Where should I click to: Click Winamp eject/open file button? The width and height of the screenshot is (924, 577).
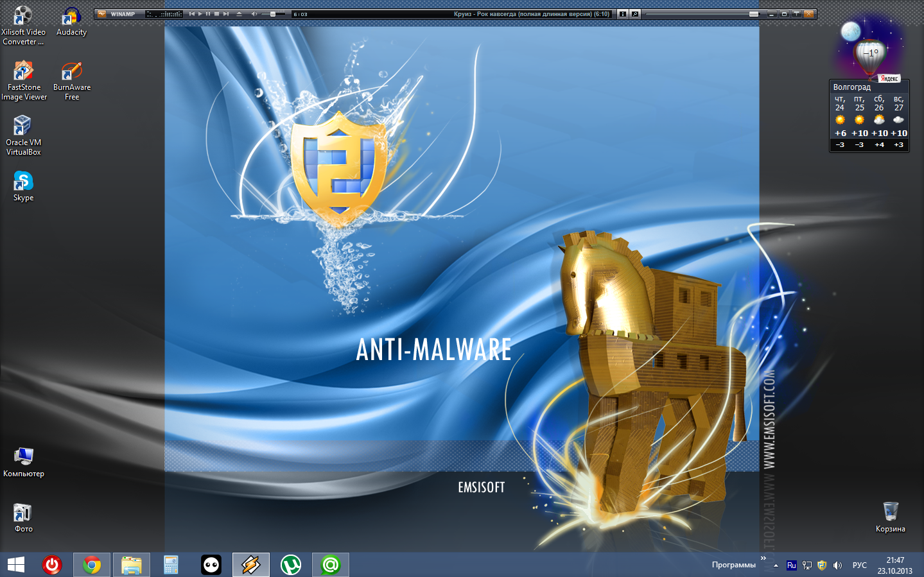click(239, 13)
